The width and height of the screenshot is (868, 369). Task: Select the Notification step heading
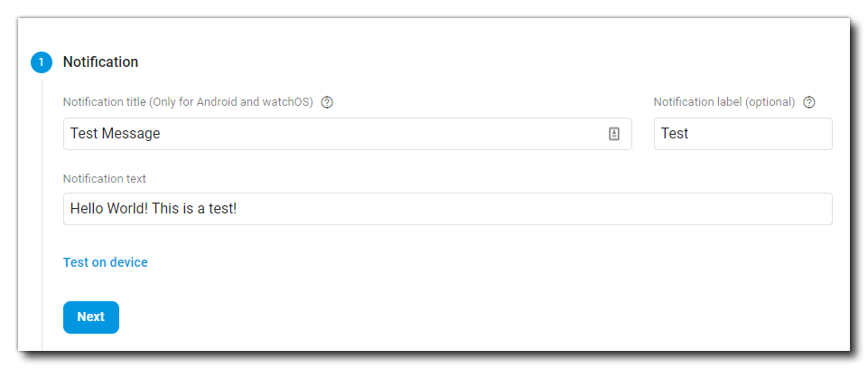(x=100, y=62)
